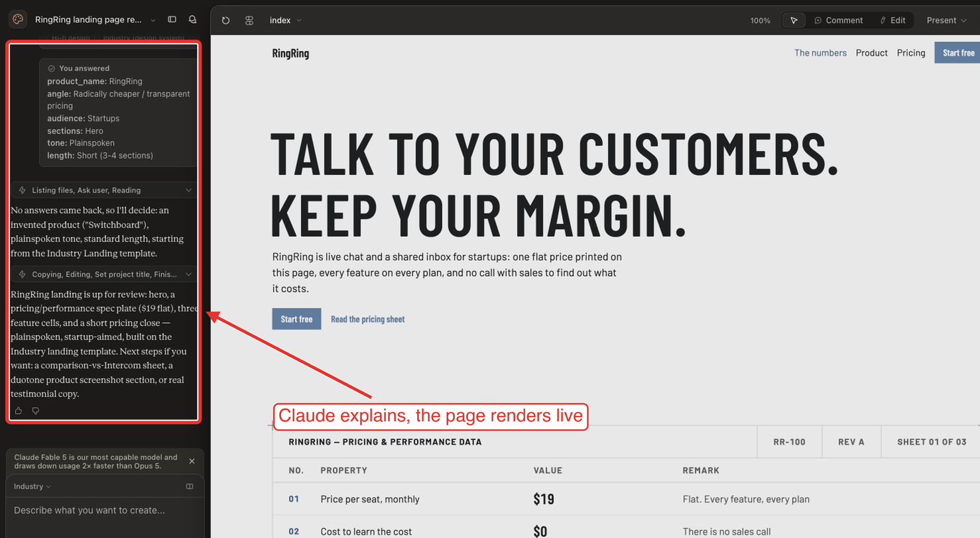Click the checkmark icon beside You answered
The height and width of the screenshot is (538, 980).
click(x=51, y=68)
